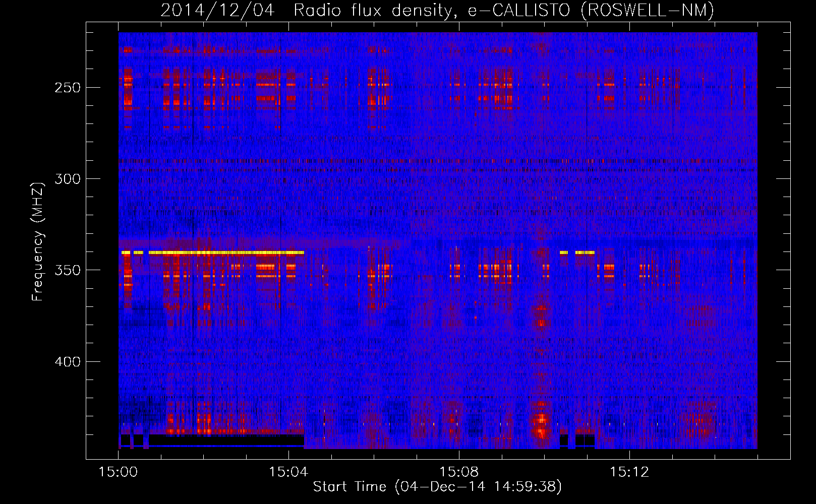
Task: Click the 350 frequency tick label
Action: (68, 270)
